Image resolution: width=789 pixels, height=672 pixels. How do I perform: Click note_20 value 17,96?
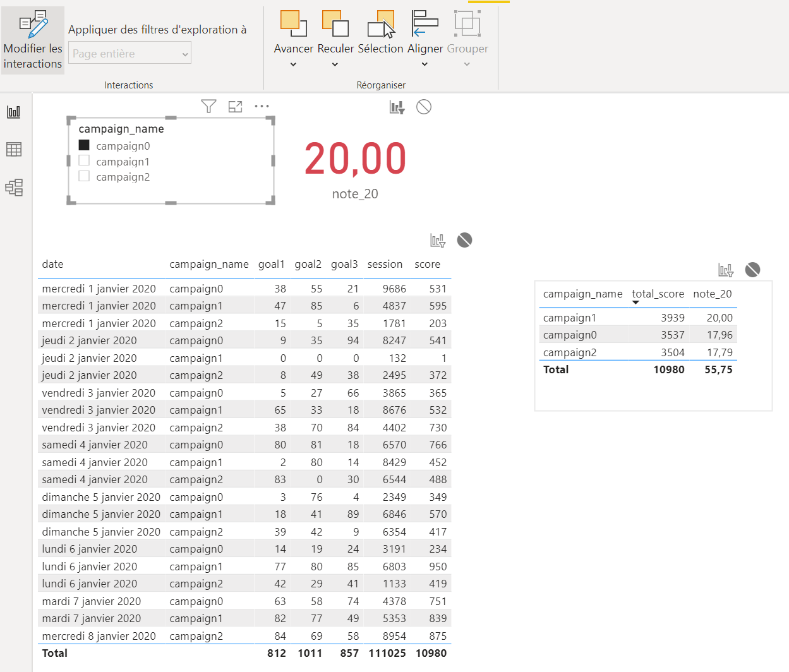tap(720, 335)
